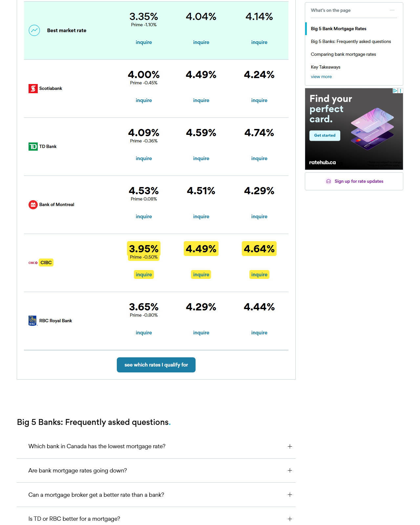This screenshot has width=420, height=525.
Task: Click the Bank of Montreal logo icon
Action: click(33, 205)
